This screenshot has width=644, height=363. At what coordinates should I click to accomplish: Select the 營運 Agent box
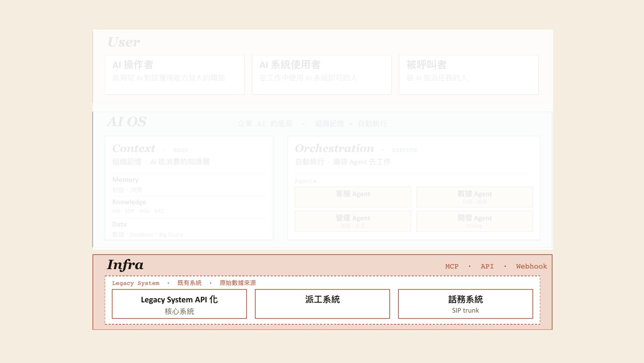[353, 221]
